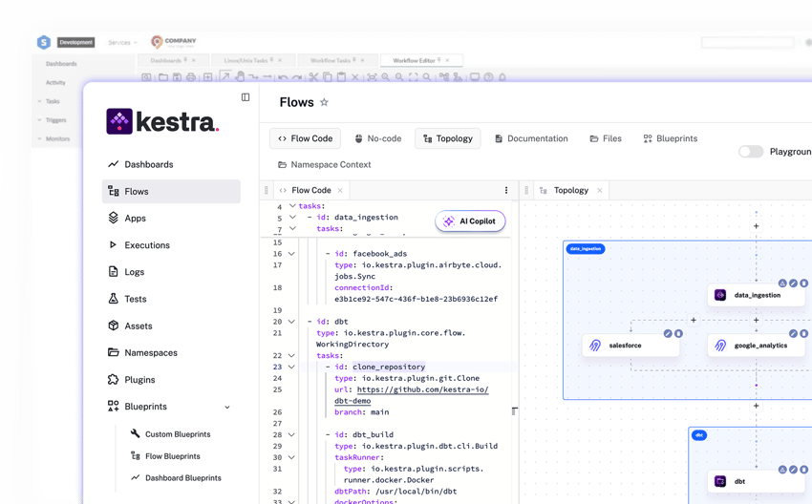Close the Flow Code editor panel tab

point(342,191)
